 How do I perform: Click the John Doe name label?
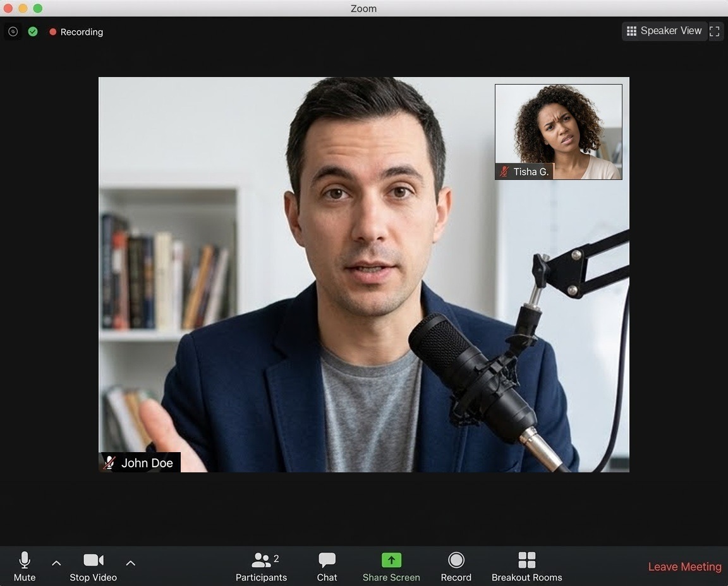[147, 463]
